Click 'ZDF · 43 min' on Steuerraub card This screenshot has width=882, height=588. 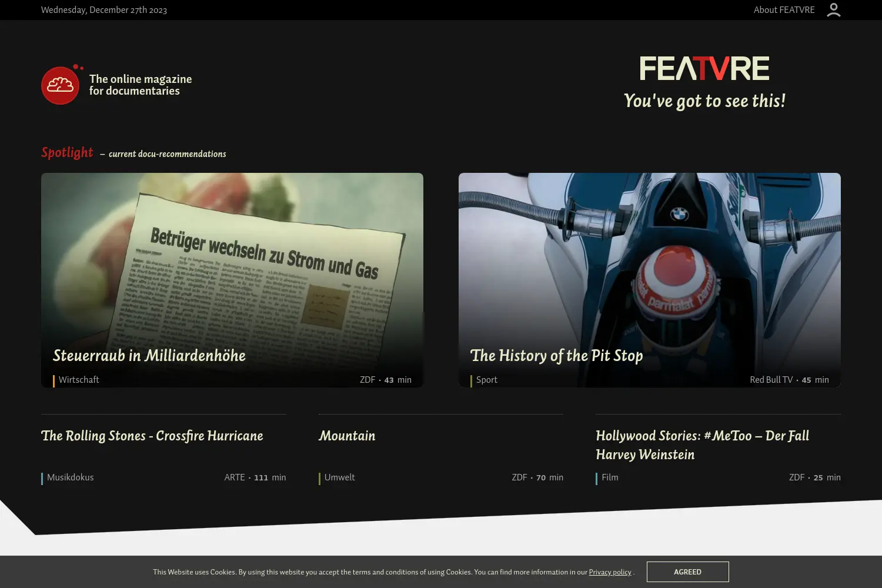click(386, 380)
